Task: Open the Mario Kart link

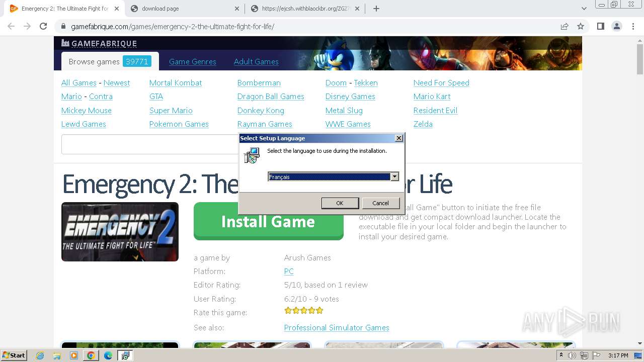Action: [432, 96]
